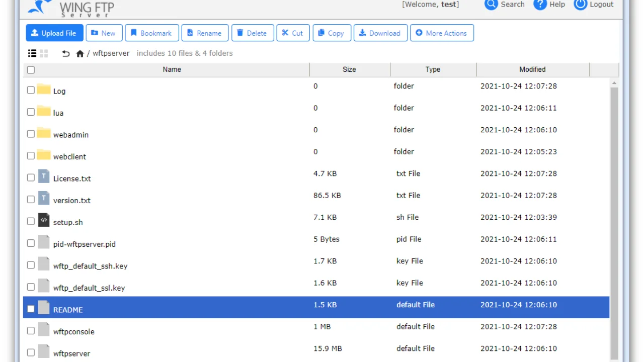Open the webadmin folder name

(x=71, y=135)
